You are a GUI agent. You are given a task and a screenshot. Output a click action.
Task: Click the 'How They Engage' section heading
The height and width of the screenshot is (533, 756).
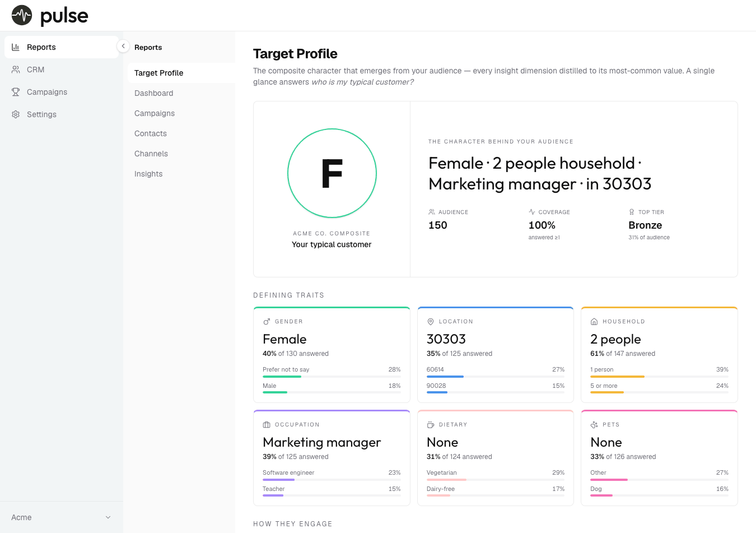tap(293, 524)
